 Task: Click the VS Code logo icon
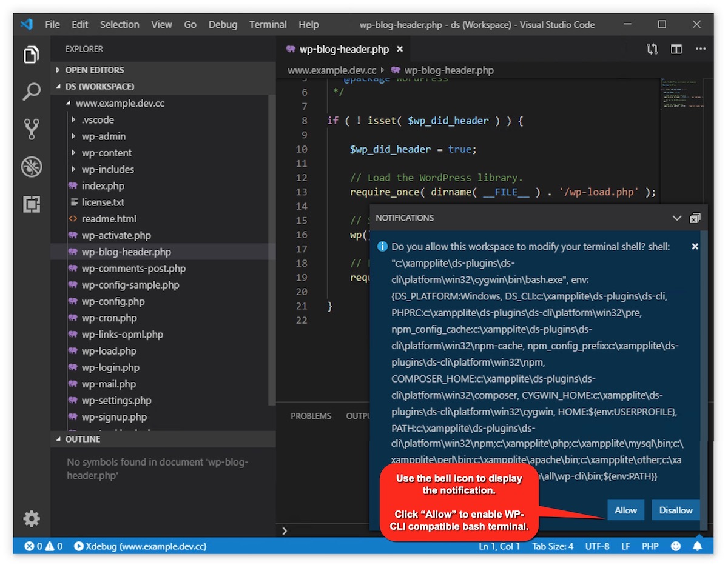coord(26,24)
